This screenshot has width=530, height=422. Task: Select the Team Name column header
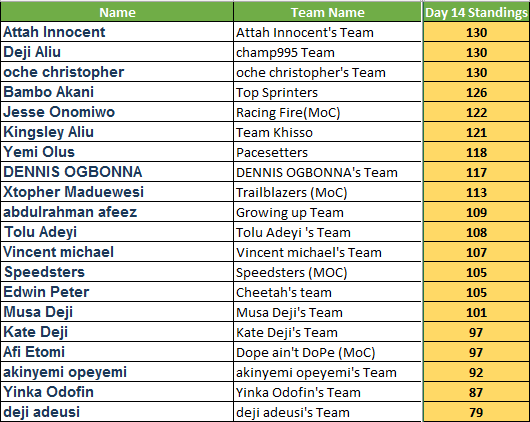pyautogui.click(x=328, y=12)
